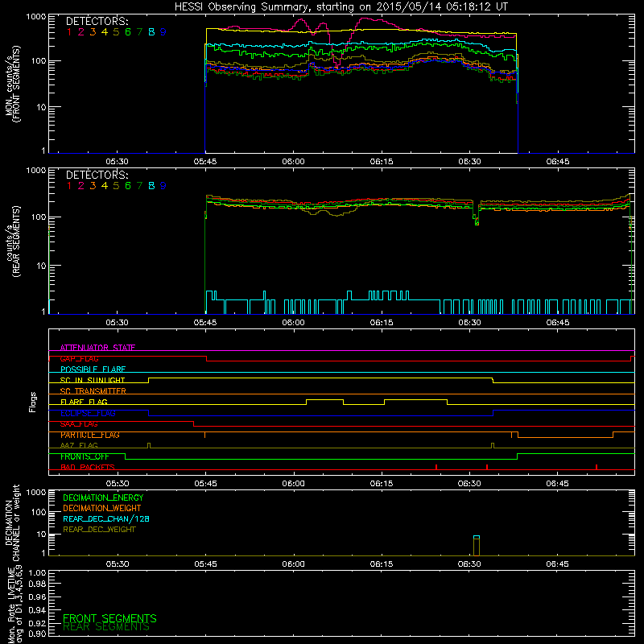
Task: Click 10 tick on rear segments y-axis
Action: point(40,266)
